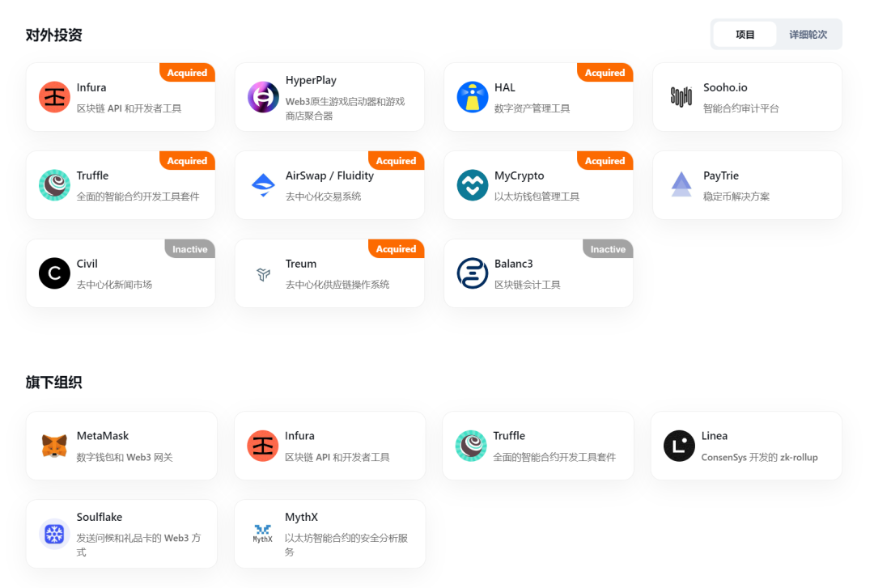This screenshot has width=874, height=588.
Task: Click the Truffle logo under 旗下组织
Action: [471, 446]
